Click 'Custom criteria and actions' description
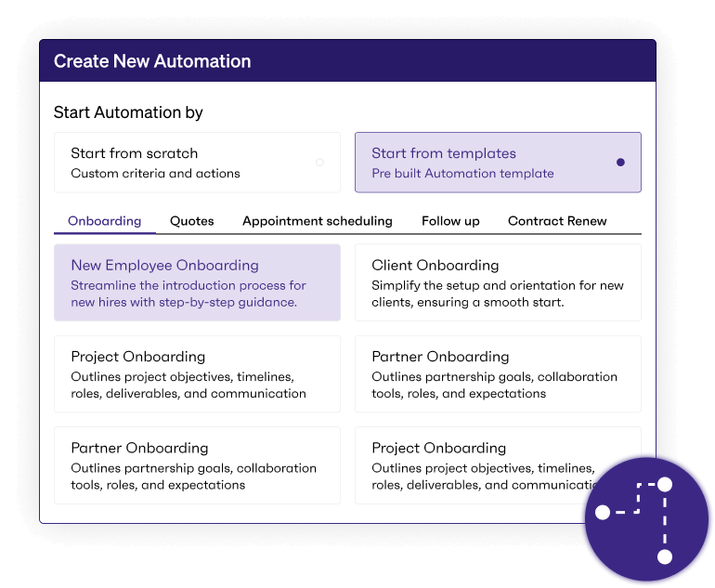 click(155, 174)
